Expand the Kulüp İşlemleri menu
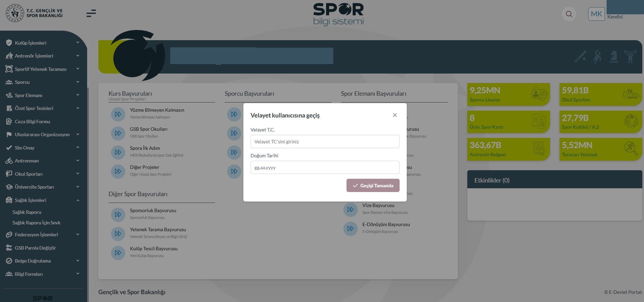Screen dimensions: 644x302 (43, 43)
